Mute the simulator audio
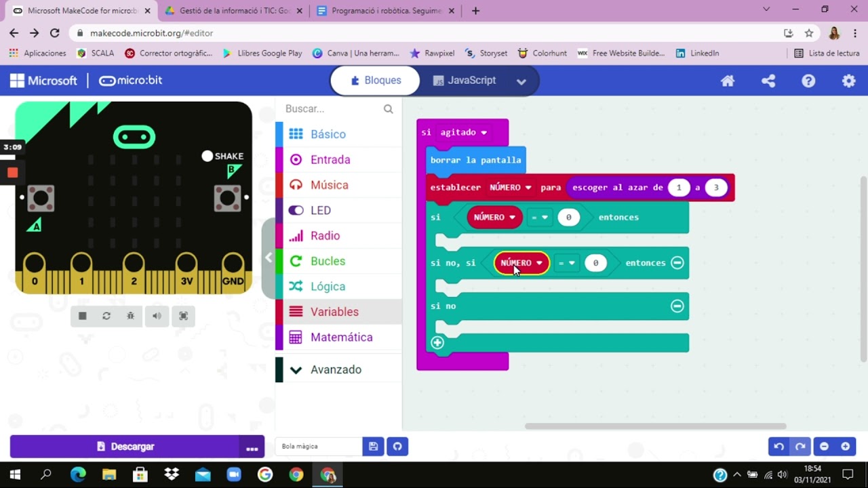This screenshot has width=868, height=488. pyautogui.click(x=157, y=316)
